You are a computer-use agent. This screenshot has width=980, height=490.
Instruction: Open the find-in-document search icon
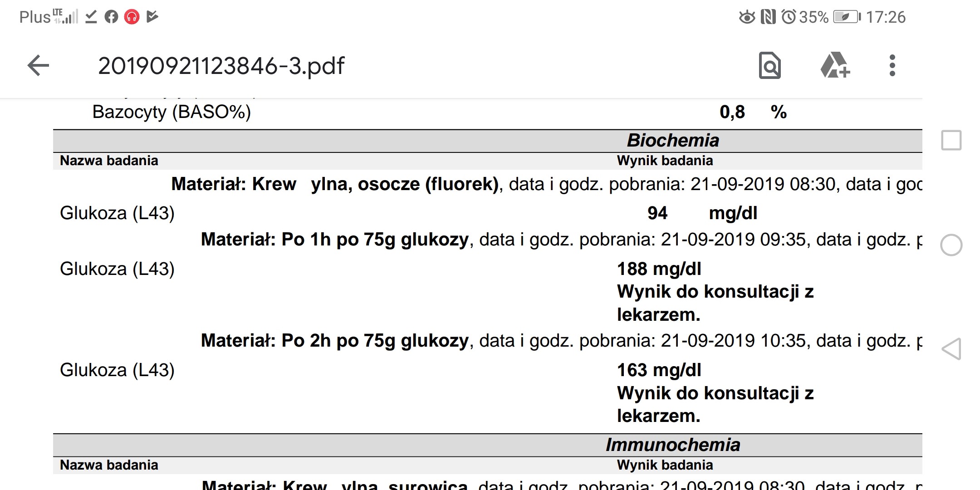click(x=769, y=66)
